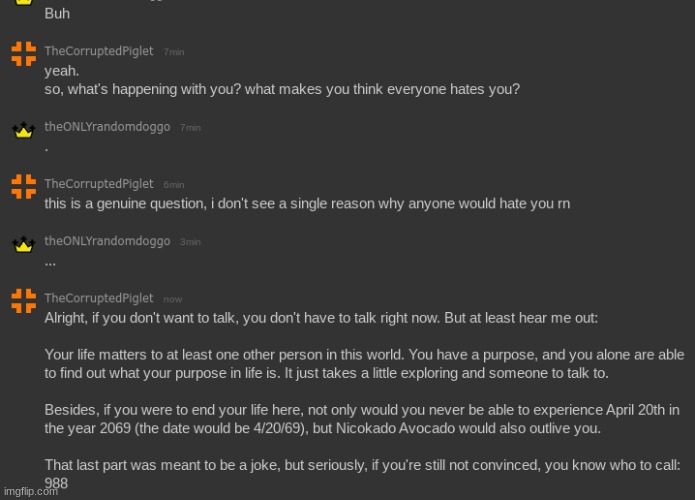Open the orange avatar beside the "Alright" message
This screenshot has height=500, width=695.
(x=23, y=301)
